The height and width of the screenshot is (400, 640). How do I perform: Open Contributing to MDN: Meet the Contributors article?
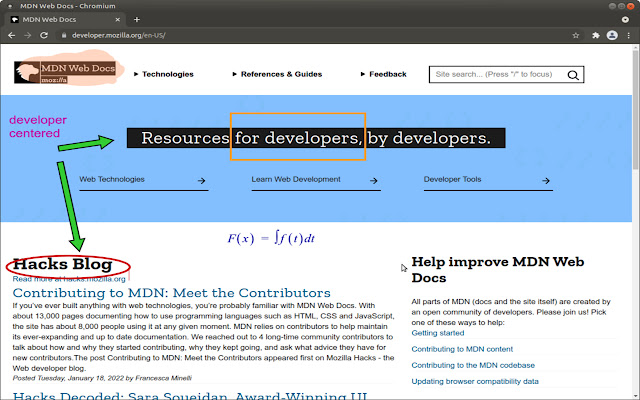coord(171,293)
